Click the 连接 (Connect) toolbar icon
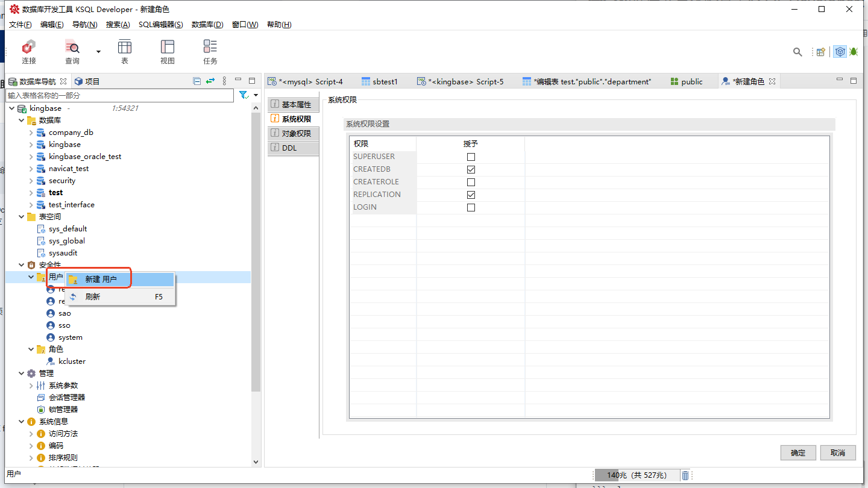 pos(29,47)
